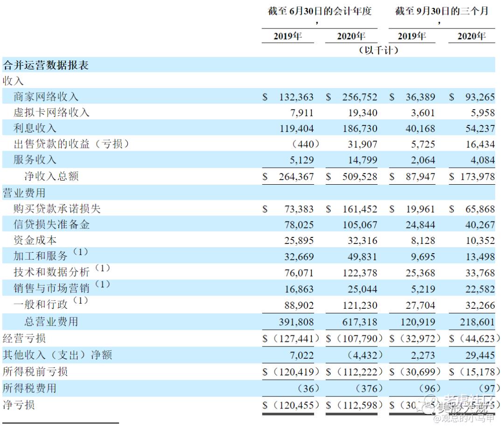The image size is (504, 430).
Task: Click the value 132,363
Action: [x=296, y=97]
